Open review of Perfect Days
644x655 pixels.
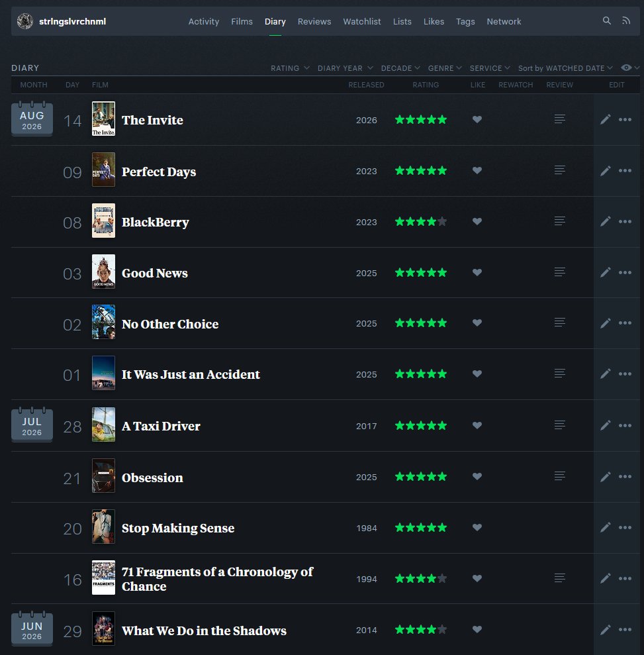[x=560, y=170]
